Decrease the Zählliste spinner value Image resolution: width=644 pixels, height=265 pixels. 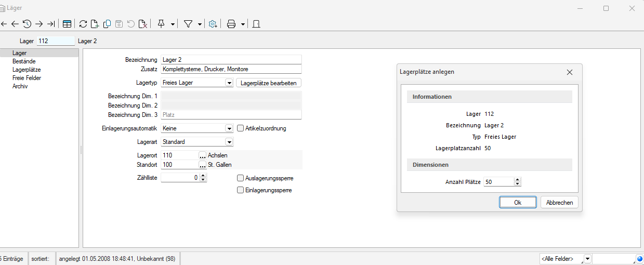point(203,180)
